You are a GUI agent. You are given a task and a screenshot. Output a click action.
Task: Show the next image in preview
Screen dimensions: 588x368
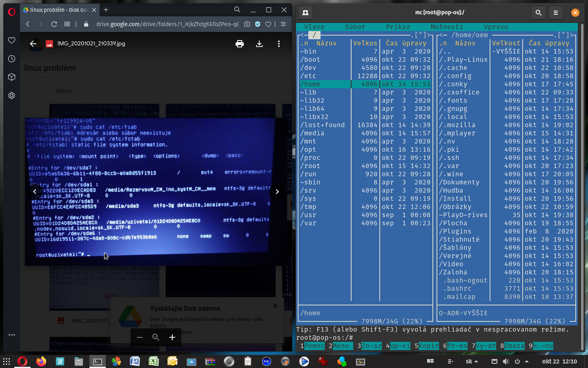pyautogui.click(x=277, y=192)
